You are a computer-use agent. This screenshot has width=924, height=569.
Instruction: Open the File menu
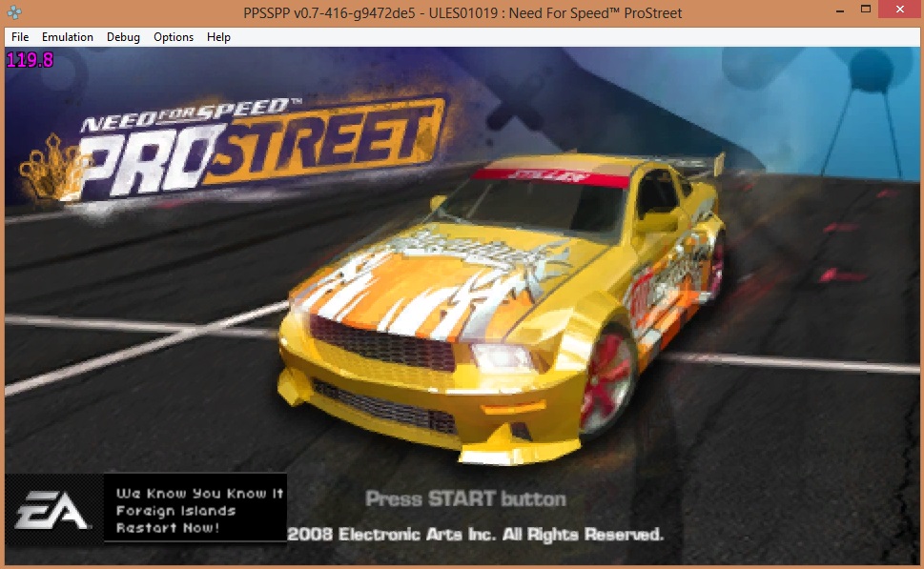(x=20, y=37)
